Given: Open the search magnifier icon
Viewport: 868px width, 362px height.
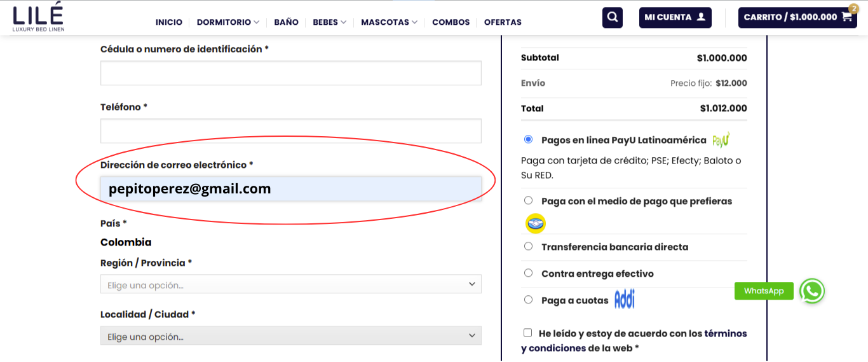Looking at the screenshot, I should click(613, 17).
